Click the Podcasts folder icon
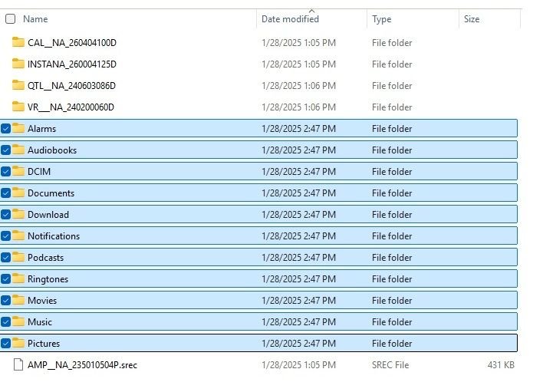 (18, 258)
